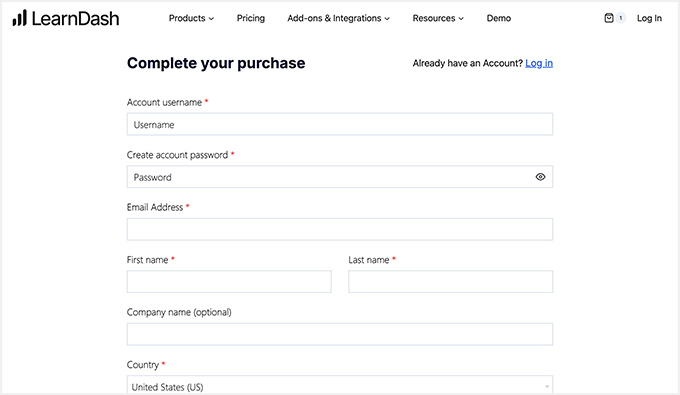Expand the Products menu
Screen dimensions: 680x395
pos(191,18)
